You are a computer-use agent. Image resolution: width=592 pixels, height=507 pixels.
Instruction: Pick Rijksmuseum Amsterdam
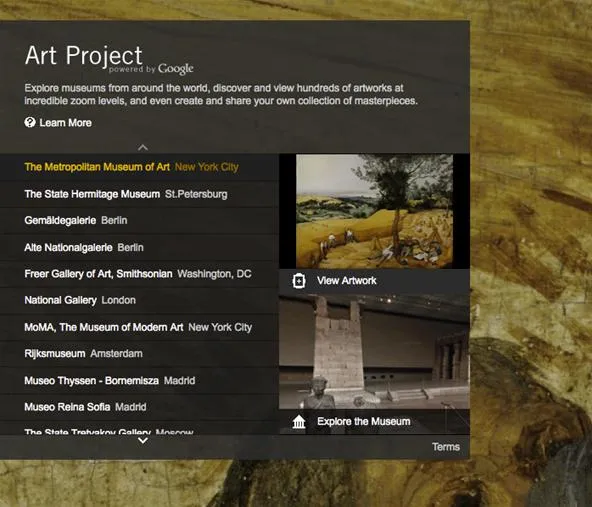pos(139,354)
